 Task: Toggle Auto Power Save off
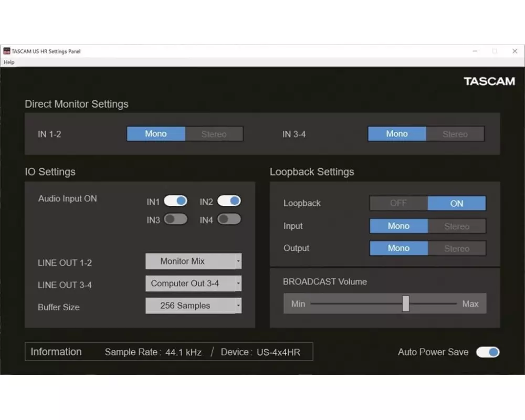tap(488, 352)
